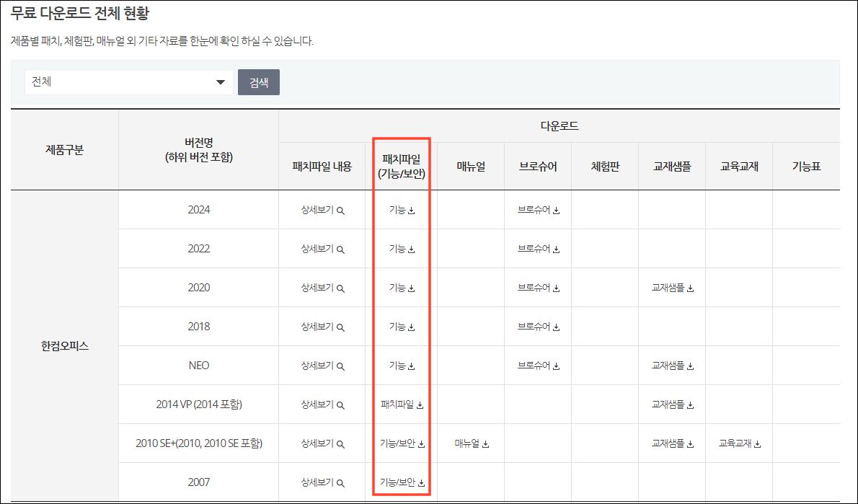Download the 패치파일 for 2014 VP

coord(401,404)
